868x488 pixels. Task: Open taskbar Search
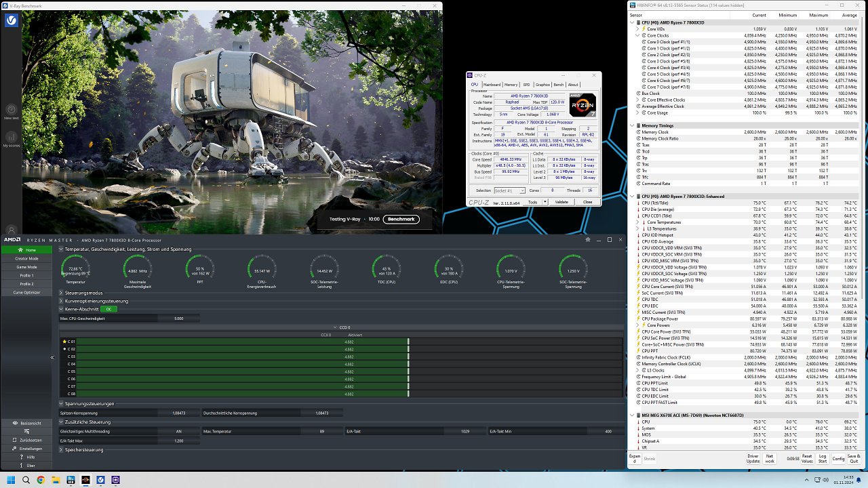point(26,480)
